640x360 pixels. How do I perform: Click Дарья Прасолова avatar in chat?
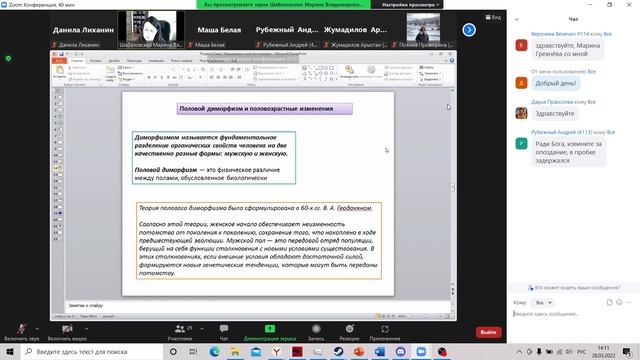tap(521, 113)
